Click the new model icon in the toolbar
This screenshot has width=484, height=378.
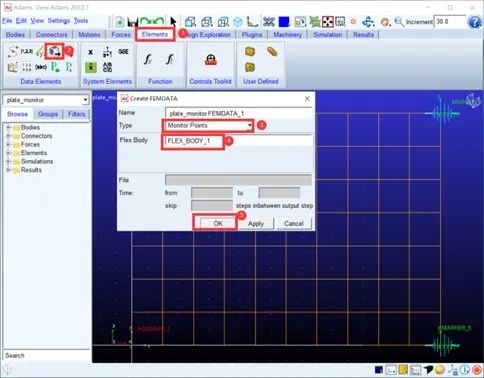point(120,22)
